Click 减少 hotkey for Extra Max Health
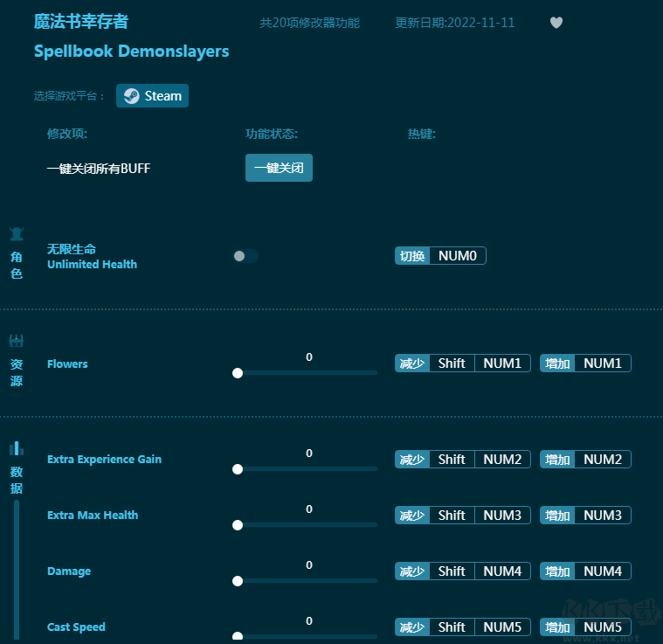The height and width of the screenshot is (644, 663). click(x=462, y=516)
